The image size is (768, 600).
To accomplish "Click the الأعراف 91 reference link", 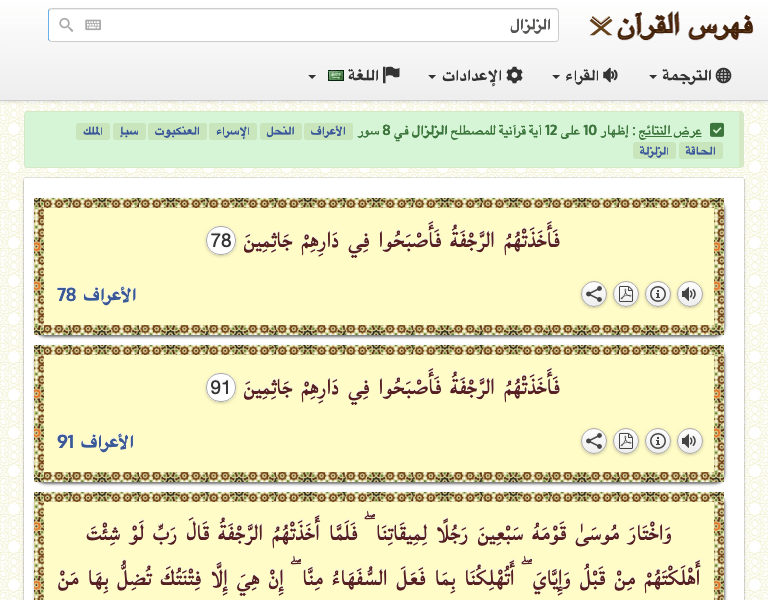I will click(x=96, y=442).
